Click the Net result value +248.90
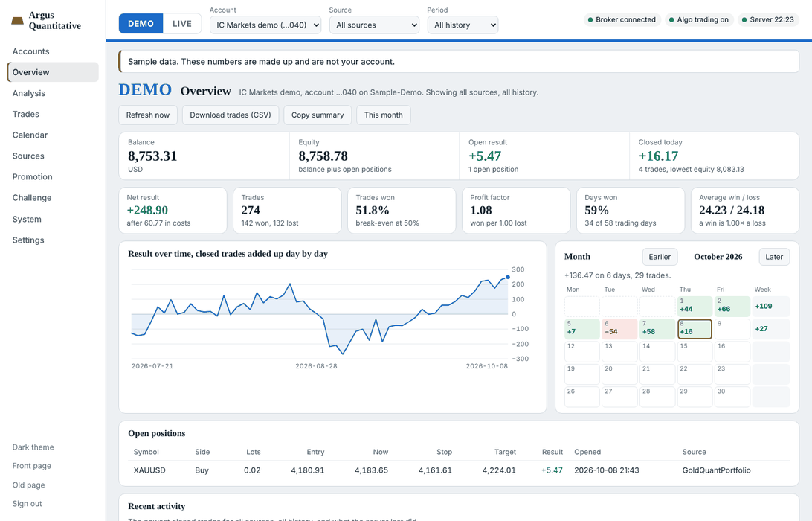 [147, 211]
